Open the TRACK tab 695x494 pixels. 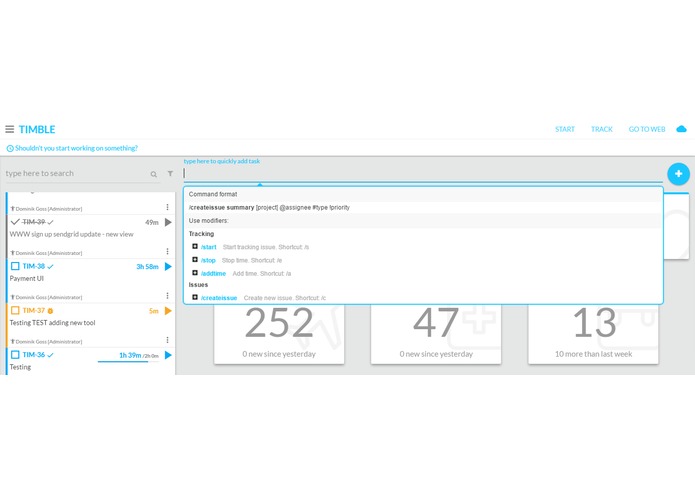(x=601, y=129)
